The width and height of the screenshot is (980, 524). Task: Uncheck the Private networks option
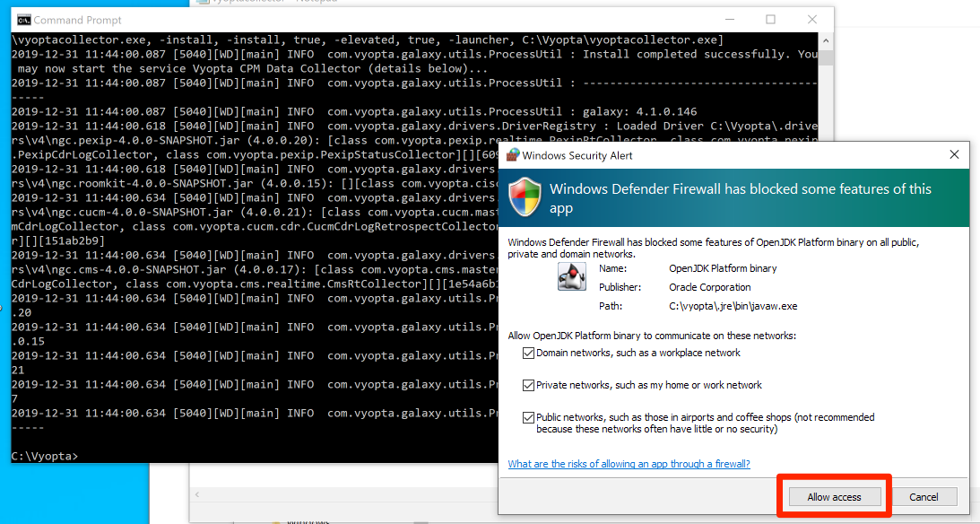pos(528,385)
